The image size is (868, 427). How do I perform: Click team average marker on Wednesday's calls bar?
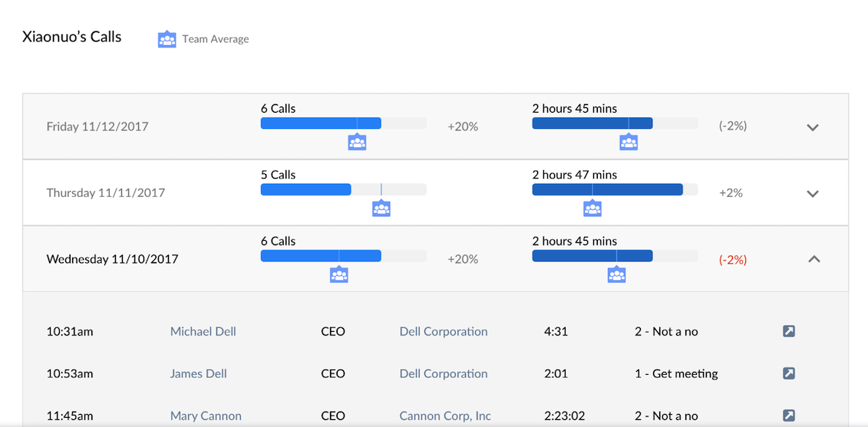339,274
